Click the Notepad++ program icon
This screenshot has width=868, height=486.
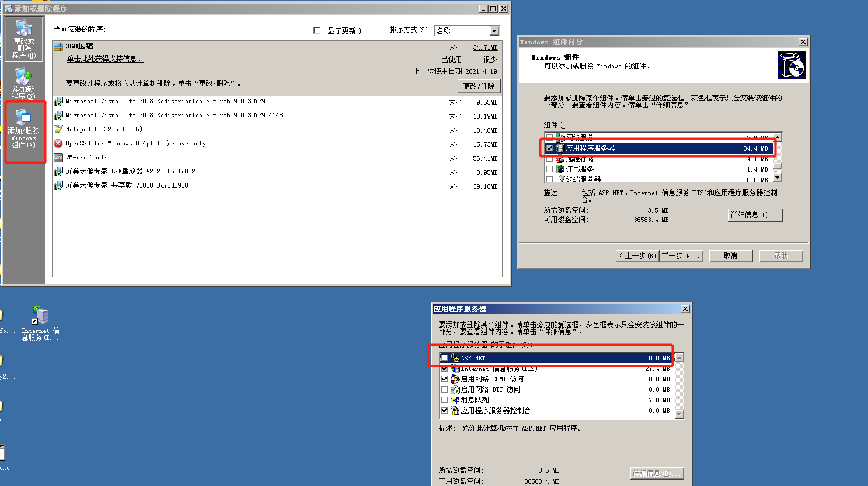58,130
